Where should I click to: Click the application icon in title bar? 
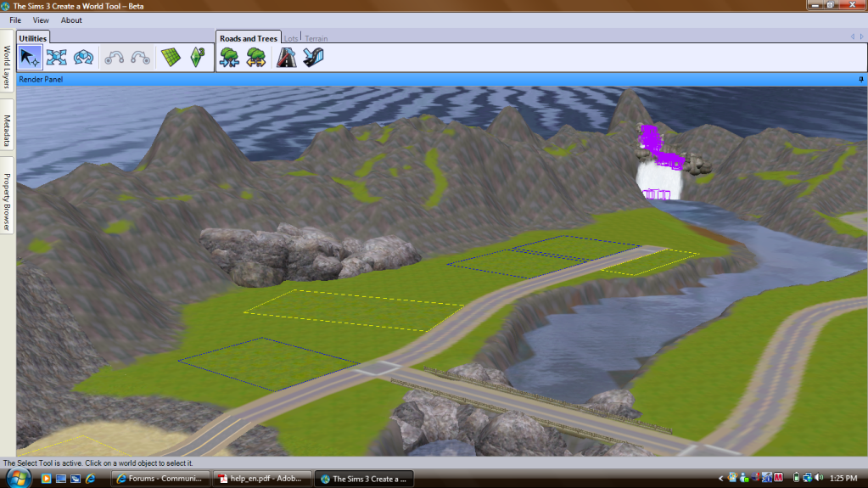6,6
